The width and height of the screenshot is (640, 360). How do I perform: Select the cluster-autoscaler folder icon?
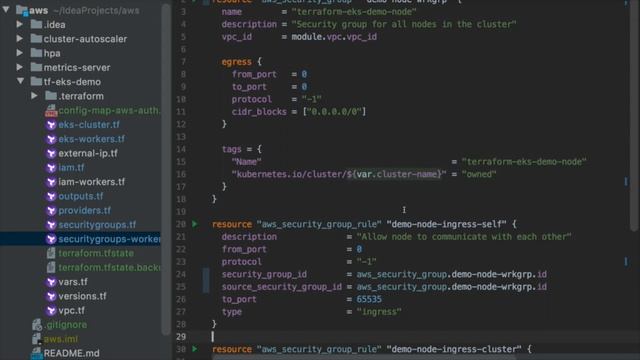pyautogui.click(x=36, y=39)
